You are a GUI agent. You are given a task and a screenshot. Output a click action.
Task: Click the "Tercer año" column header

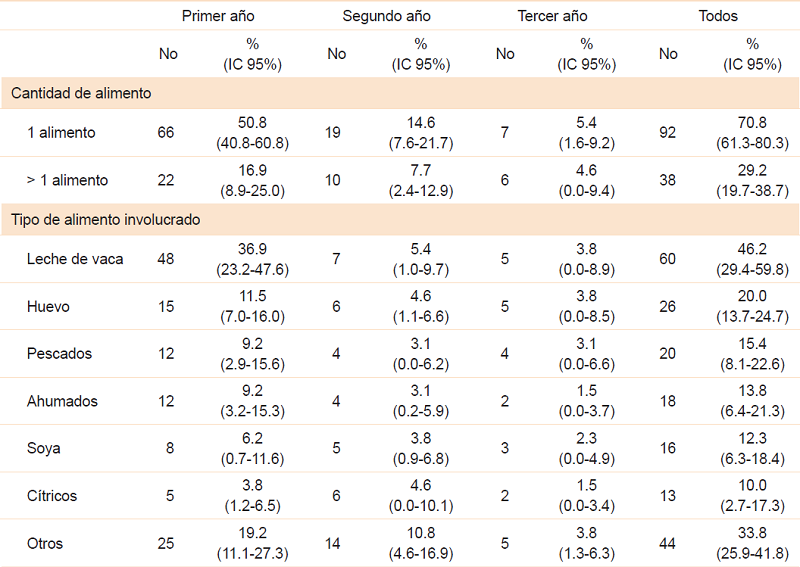tap(552, 16)
